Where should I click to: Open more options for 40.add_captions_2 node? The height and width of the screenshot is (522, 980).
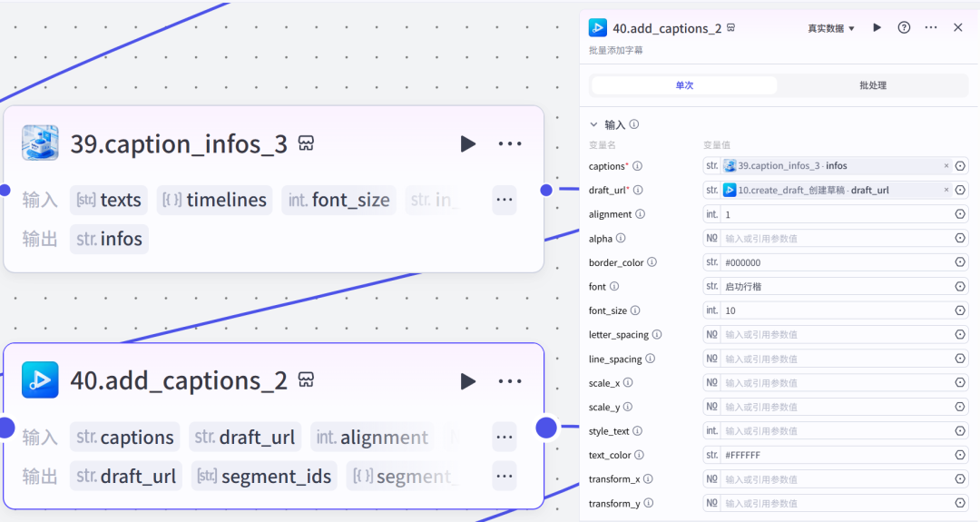(x=510, y=381)
